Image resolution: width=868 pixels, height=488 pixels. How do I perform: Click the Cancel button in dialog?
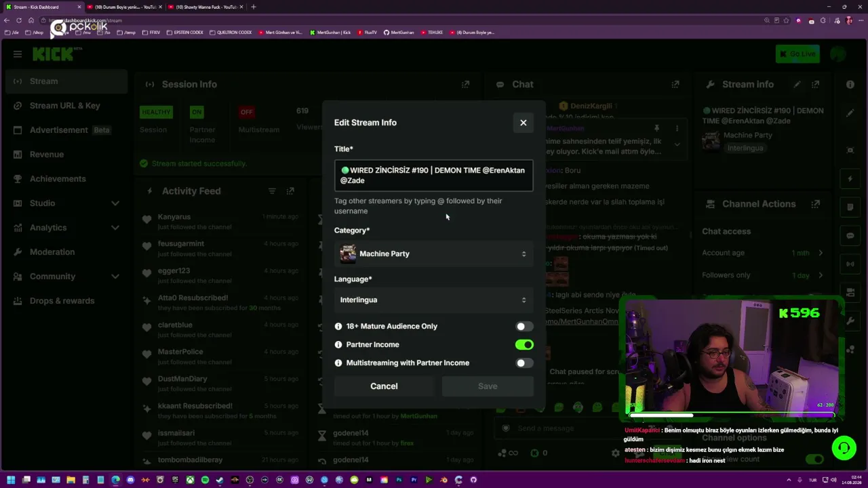384,386
